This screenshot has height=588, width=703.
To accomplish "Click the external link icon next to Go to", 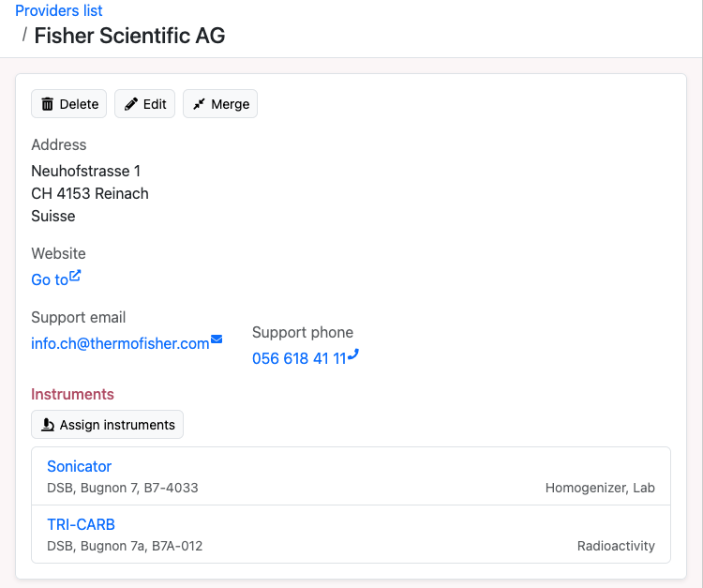I will [75, 276].
